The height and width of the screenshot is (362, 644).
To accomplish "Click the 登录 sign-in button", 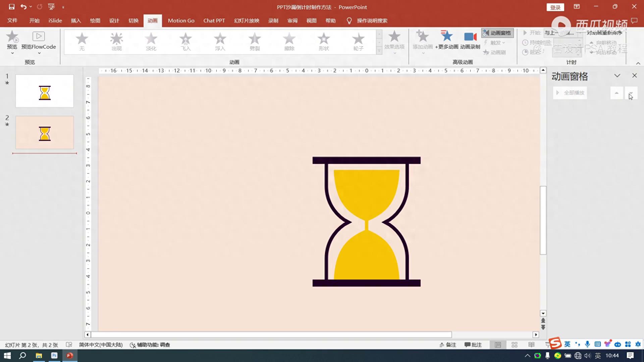I will pos(555,7).
